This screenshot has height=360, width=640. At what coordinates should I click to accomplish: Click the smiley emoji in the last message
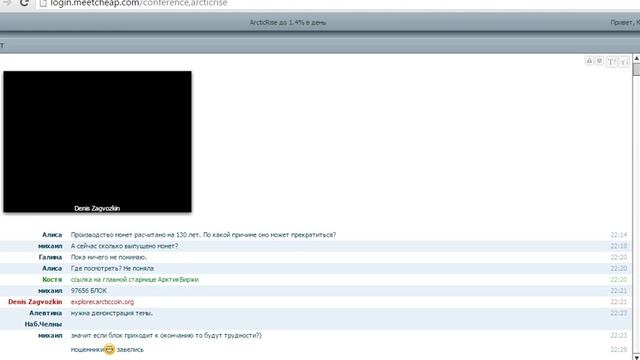(x=109, y=349)
